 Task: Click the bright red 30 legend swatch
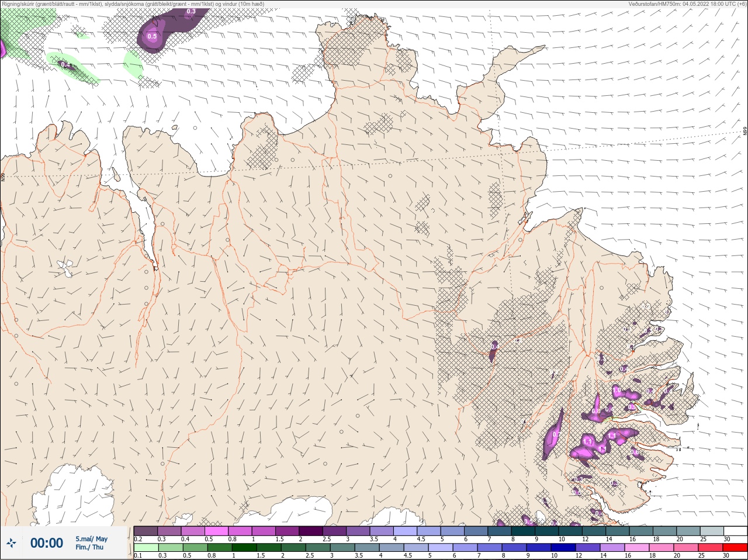[x=735, y=548]
